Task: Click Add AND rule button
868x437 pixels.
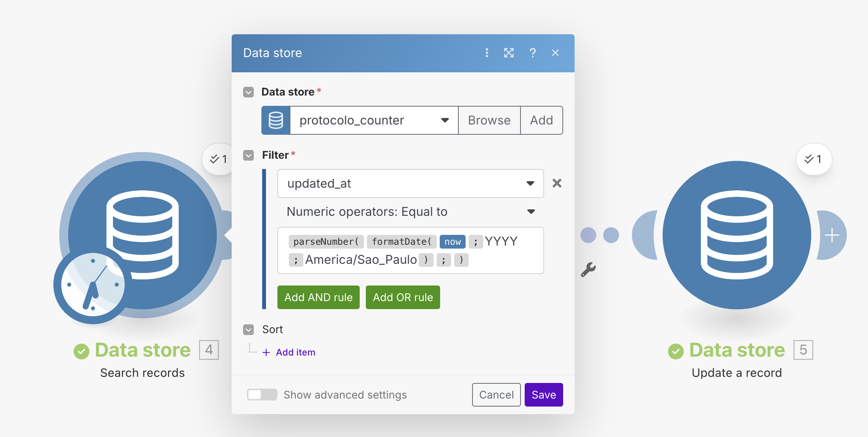Action: pos(318,297)
